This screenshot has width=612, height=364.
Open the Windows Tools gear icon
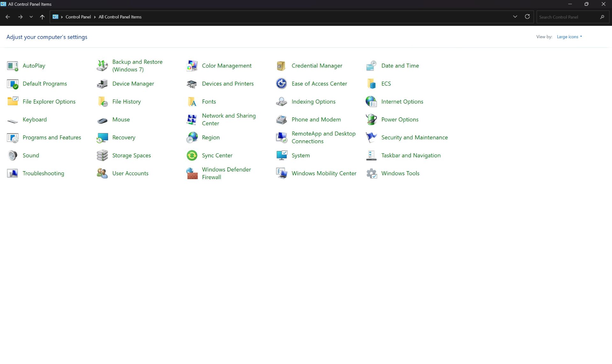(x=371, y=173)
